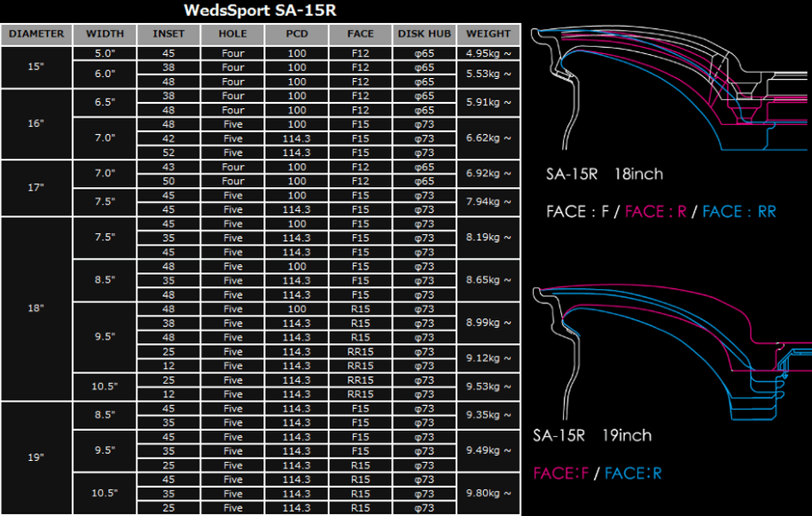Click the WEIGHT column header
The image size is (812, 516).
click(x=488, y=35)
